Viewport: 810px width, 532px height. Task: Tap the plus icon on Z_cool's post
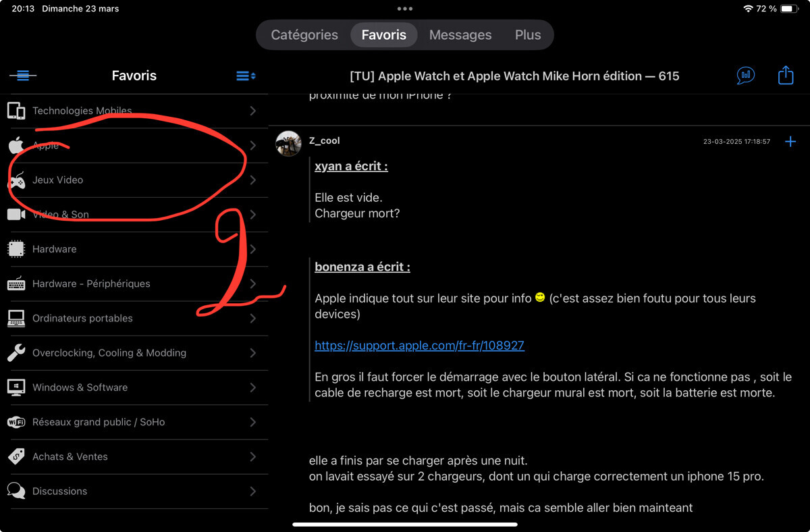(790, 141)
